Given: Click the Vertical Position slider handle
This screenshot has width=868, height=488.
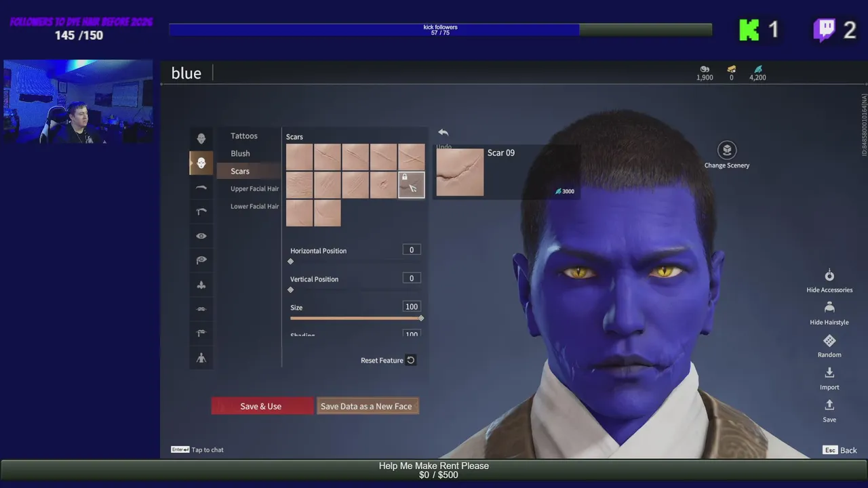Looking at the screenshot, I should pyautogui.click(x=291, y=290).
